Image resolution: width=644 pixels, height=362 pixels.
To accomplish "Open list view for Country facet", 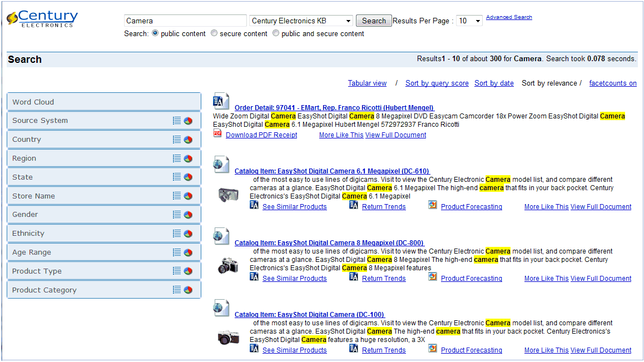I will coord(177,139).
